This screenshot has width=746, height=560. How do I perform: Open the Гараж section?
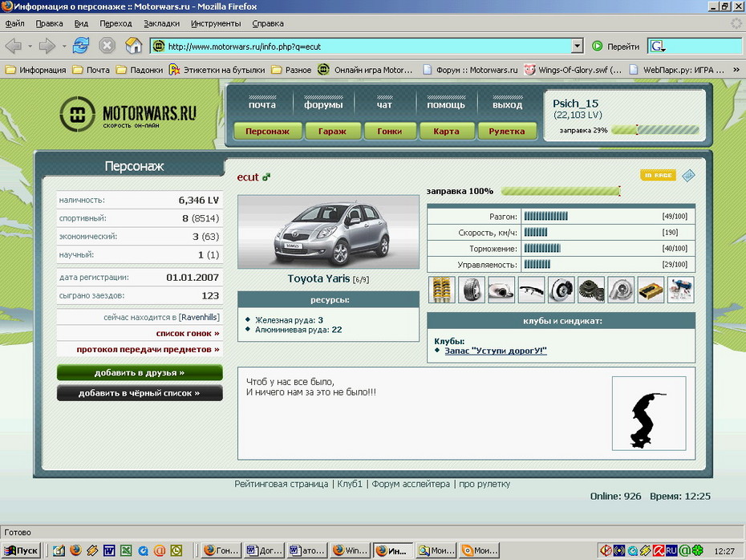coord(332,131)
